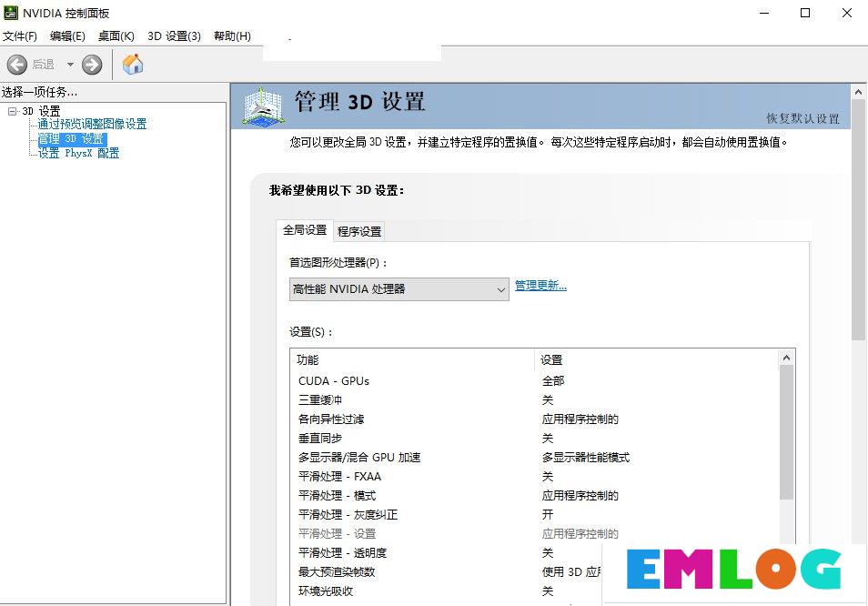Click 应用程序控制的 value for 各向异性过滤

(x=580, y=419)
